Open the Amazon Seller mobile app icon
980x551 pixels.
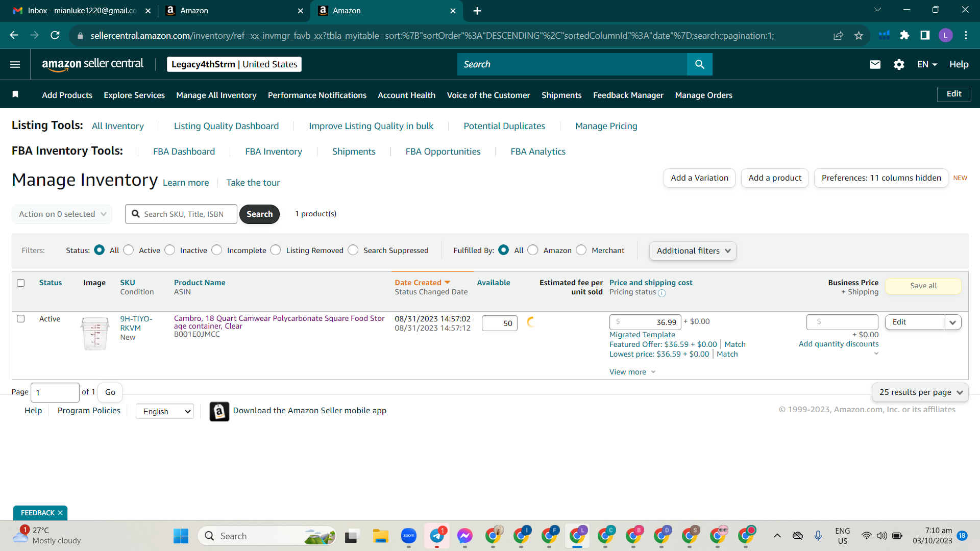click(x=219, y=411)
